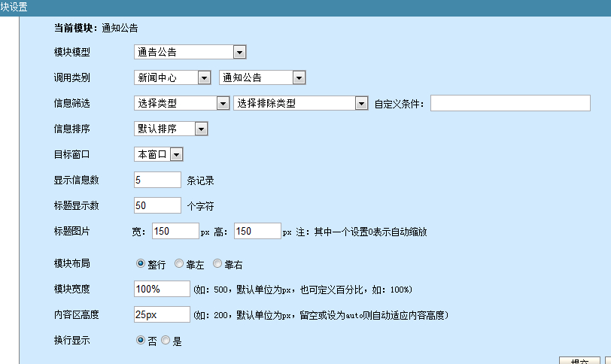Click the 自定义条件 text field

tap(510, 103)
